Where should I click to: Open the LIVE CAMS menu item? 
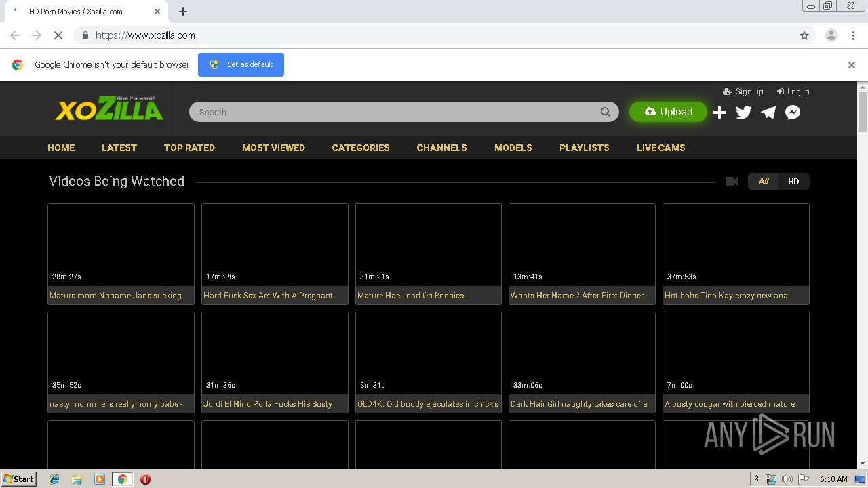(x=661, y=148)
